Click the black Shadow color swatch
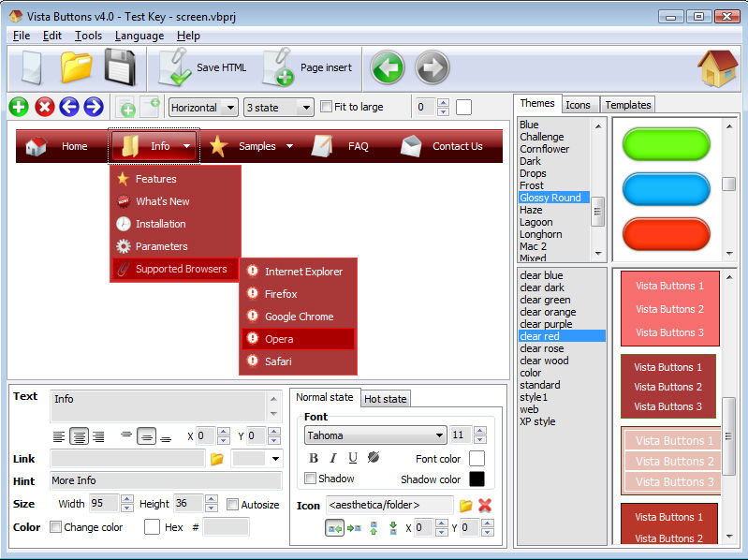The image size is (748, 560). pyautogui.click(x=477, y=479)
